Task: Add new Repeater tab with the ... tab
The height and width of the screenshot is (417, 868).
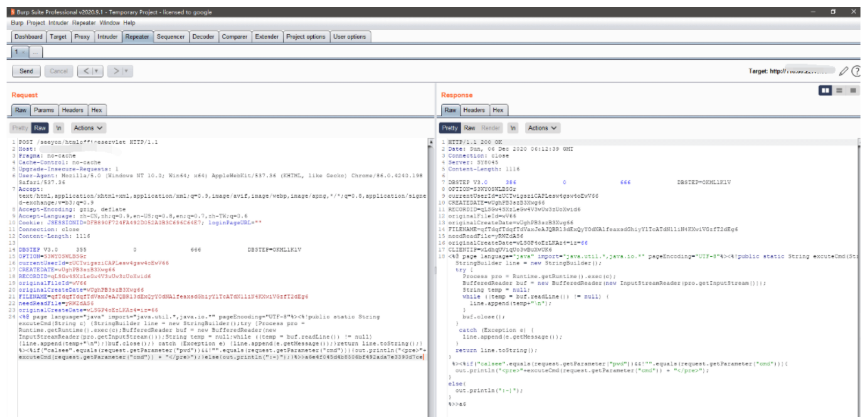Action: pos(35,52)
